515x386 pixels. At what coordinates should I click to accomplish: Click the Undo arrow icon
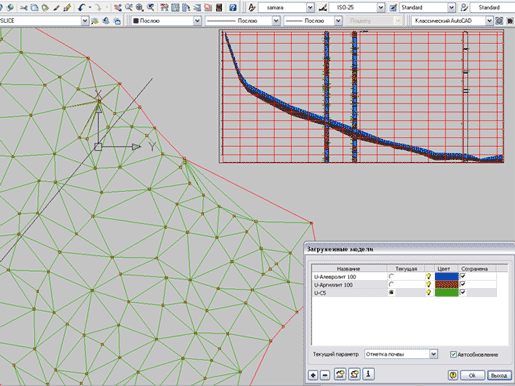(82, 7)
